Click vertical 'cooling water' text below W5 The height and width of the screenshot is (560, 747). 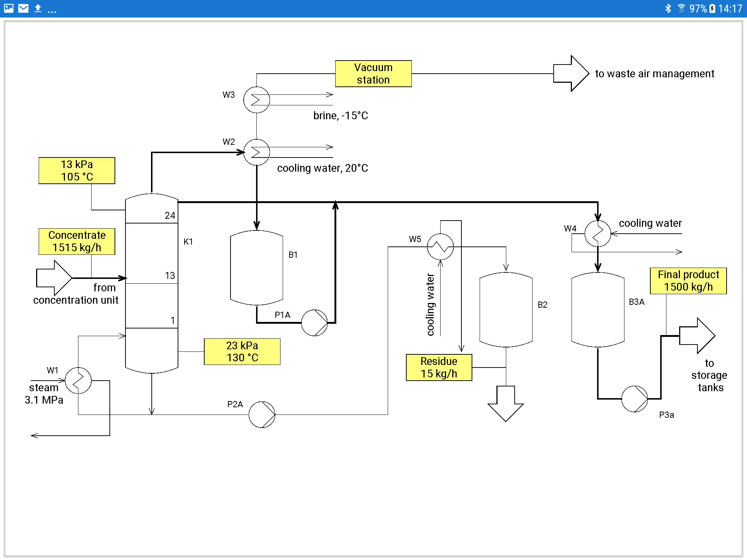pyautogui.click(x=430, y=304)
